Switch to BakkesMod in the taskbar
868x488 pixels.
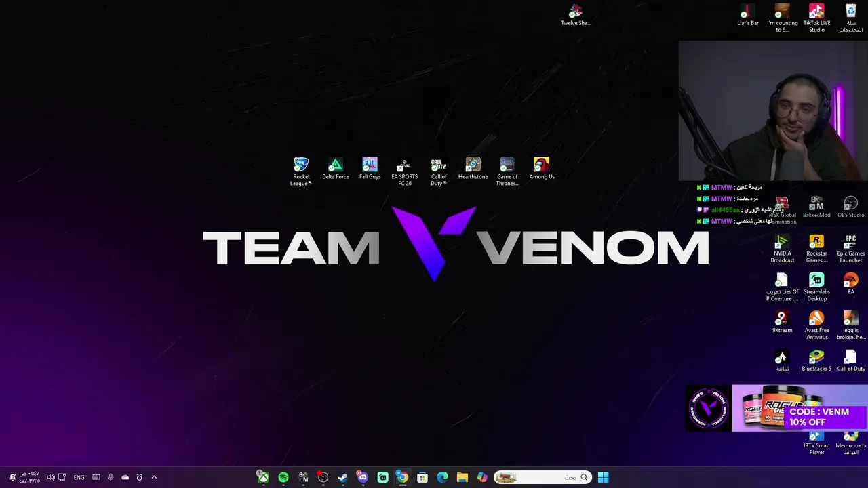tap(303, 477)
